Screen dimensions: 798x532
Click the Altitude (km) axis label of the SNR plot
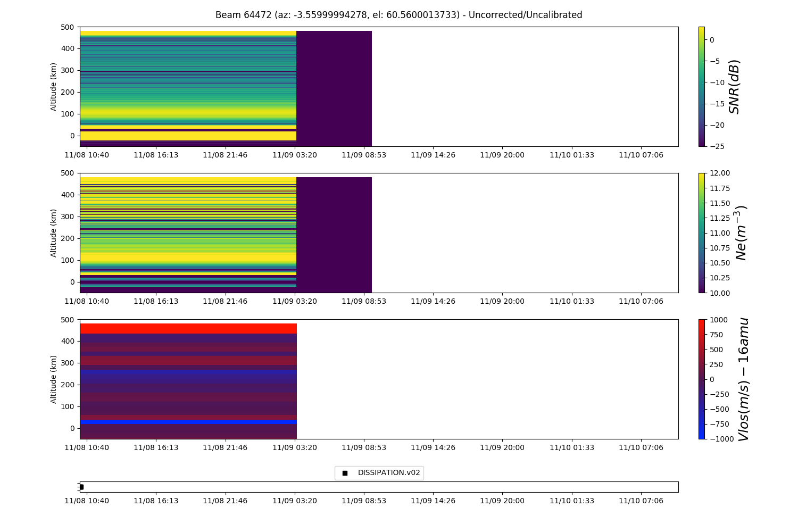tap(54, 86)
